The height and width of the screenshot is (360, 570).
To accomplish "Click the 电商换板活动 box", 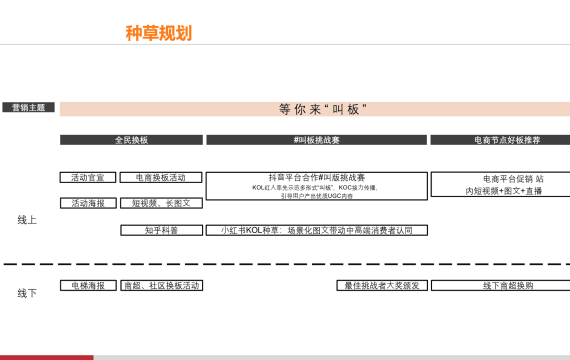I will [x=161, y=177].
